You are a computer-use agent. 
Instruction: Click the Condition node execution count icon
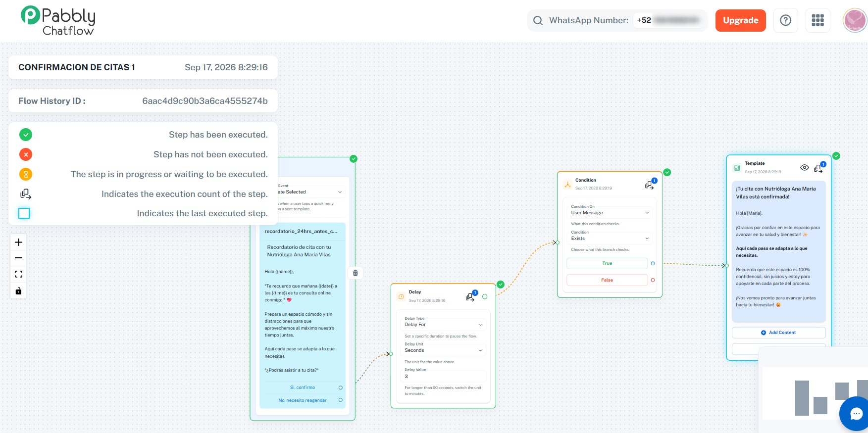coord(650,184)
